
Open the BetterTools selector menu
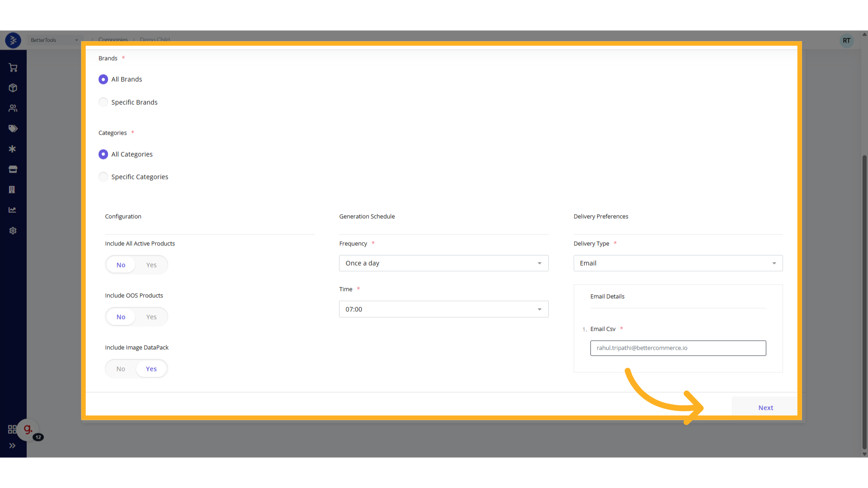click(54, 40)
